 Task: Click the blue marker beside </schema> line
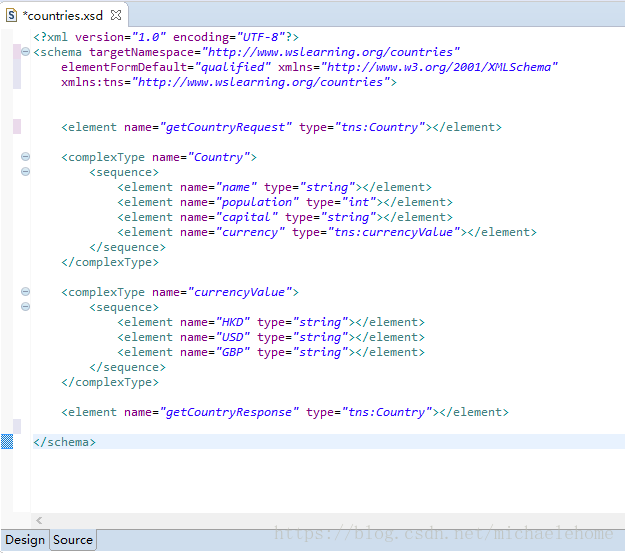coord(7,442)
